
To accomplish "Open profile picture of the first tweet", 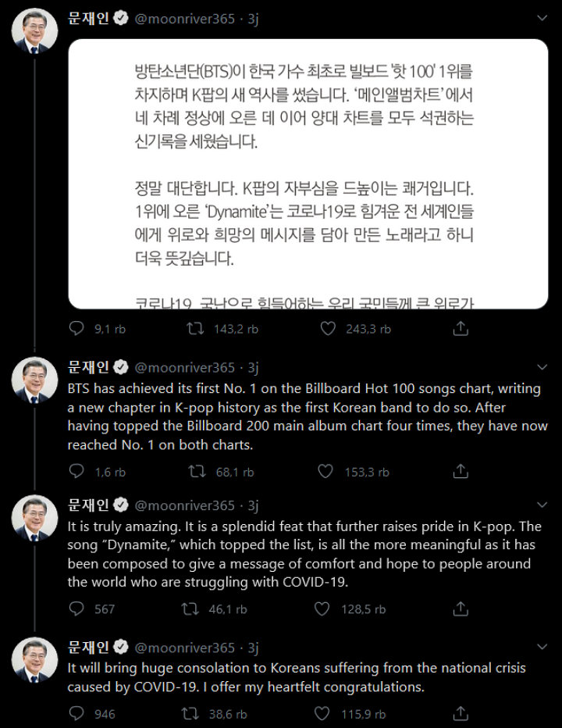I will point(34,30).
